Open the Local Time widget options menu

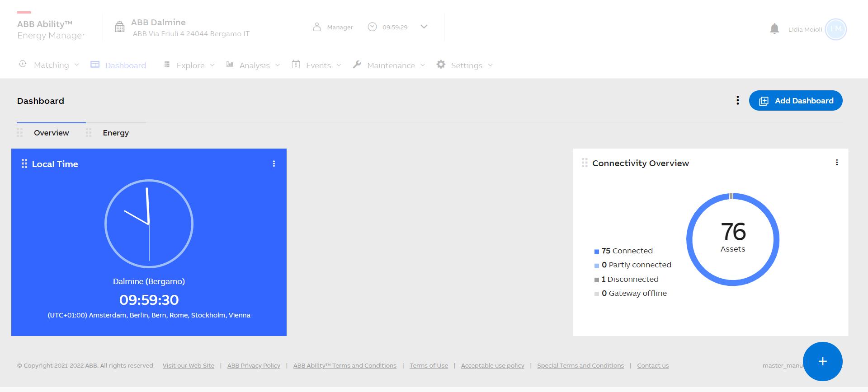tap(274, 163)
